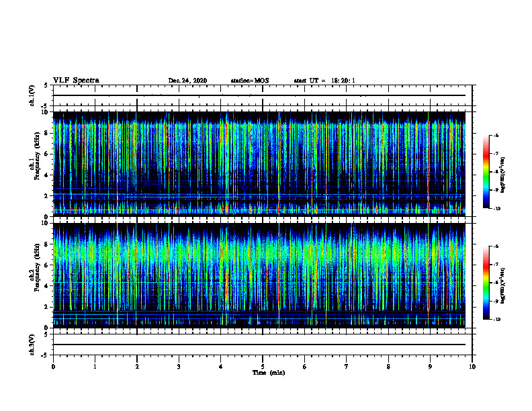532x411 pixels.
Task: Click time axis tick label "1"
Action: (x=95, y=367)
